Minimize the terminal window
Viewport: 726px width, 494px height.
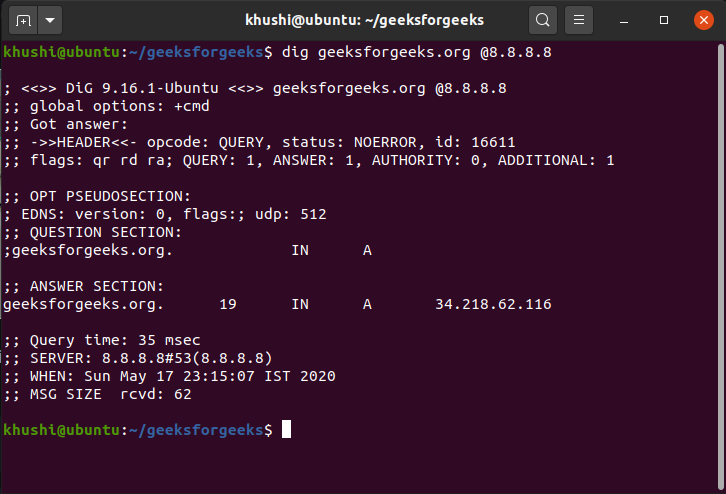624,20
